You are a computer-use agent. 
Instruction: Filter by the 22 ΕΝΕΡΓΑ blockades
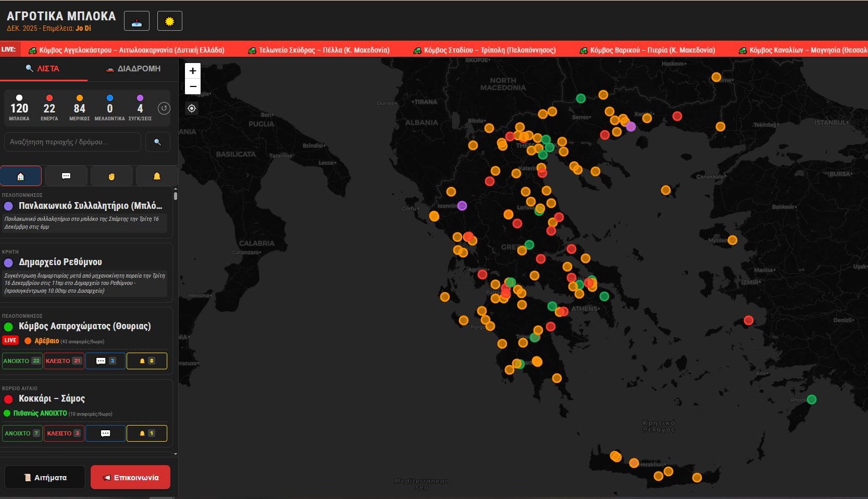(x=49, y=108)
